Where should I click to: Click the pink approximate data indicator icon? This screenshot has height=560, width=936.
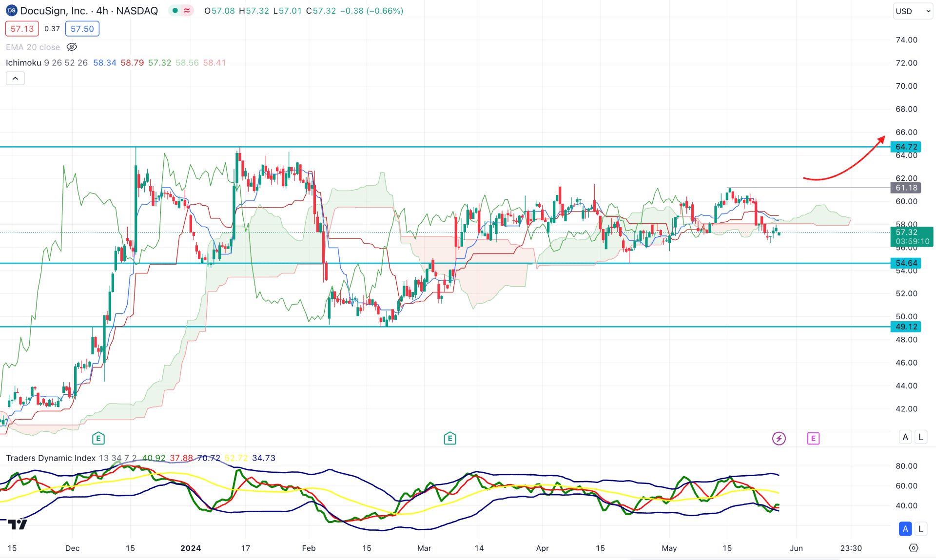187,11
